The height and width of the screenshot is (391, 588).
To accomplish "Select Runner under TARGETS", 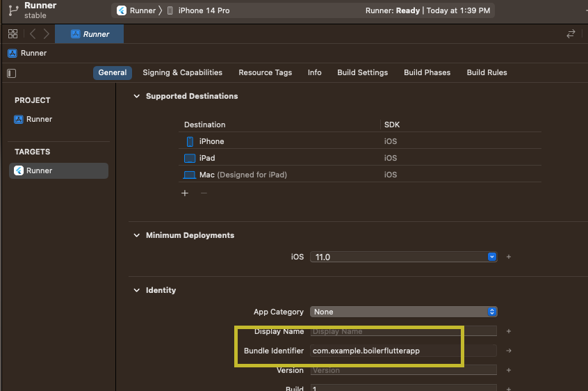I will tap(58, 170).
